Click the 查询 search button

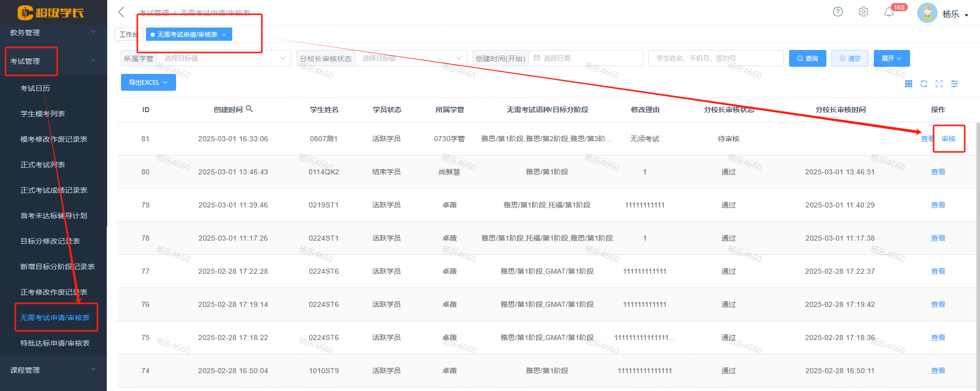(807, 59)
